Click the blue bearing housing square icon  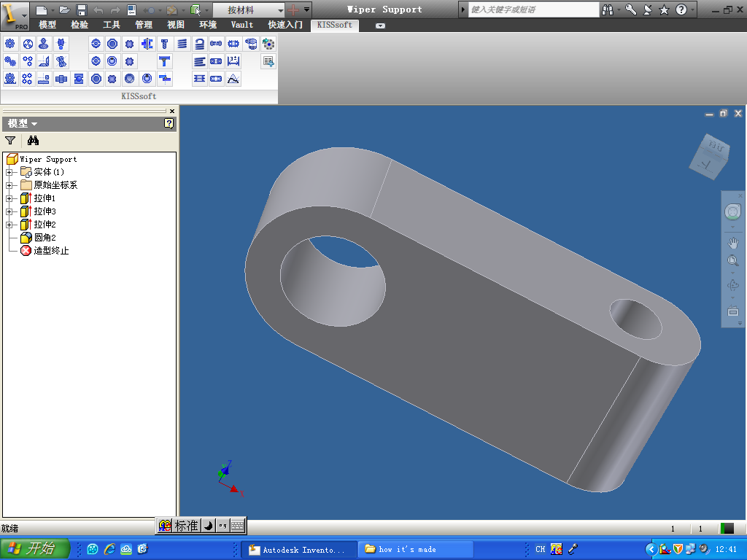[79, 79]
